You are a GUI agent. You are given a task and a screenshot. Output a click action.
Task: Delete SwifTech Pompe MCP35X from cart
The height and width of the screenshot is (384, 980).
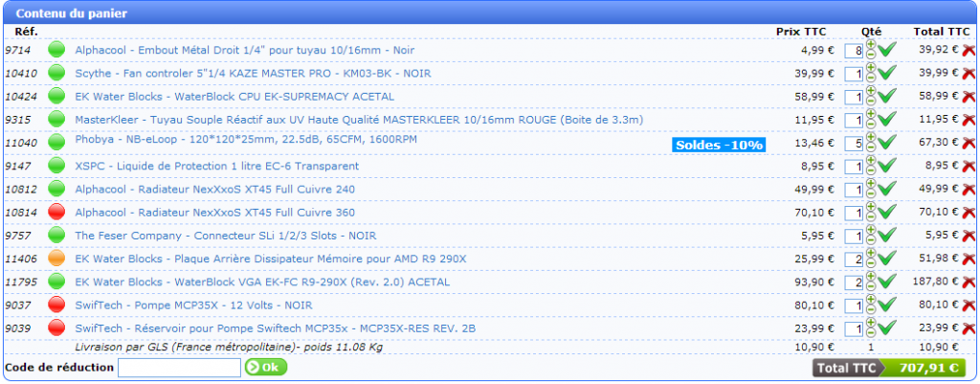point(969,305)
